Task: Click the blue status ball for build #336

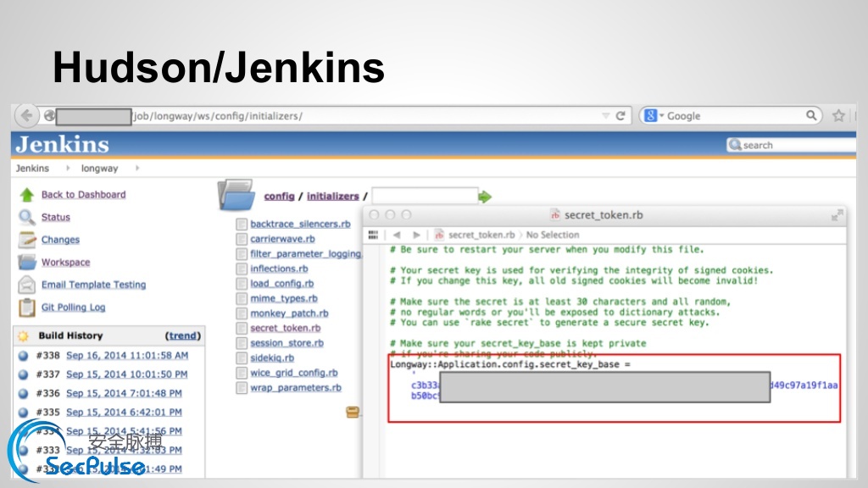Action: pyautogui.click(x=23, y=393)
